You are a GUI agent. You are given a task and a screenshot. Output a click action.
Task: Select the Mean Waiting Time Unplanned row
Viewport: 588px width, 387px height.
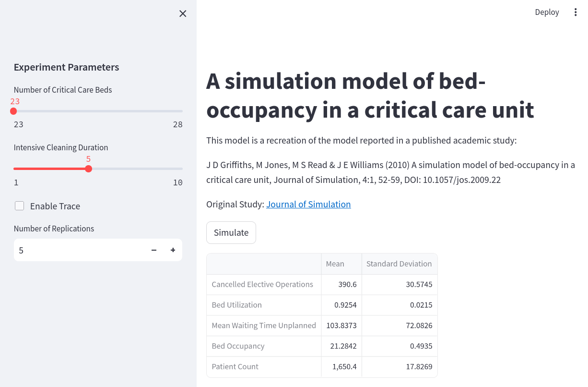point(264,326)
